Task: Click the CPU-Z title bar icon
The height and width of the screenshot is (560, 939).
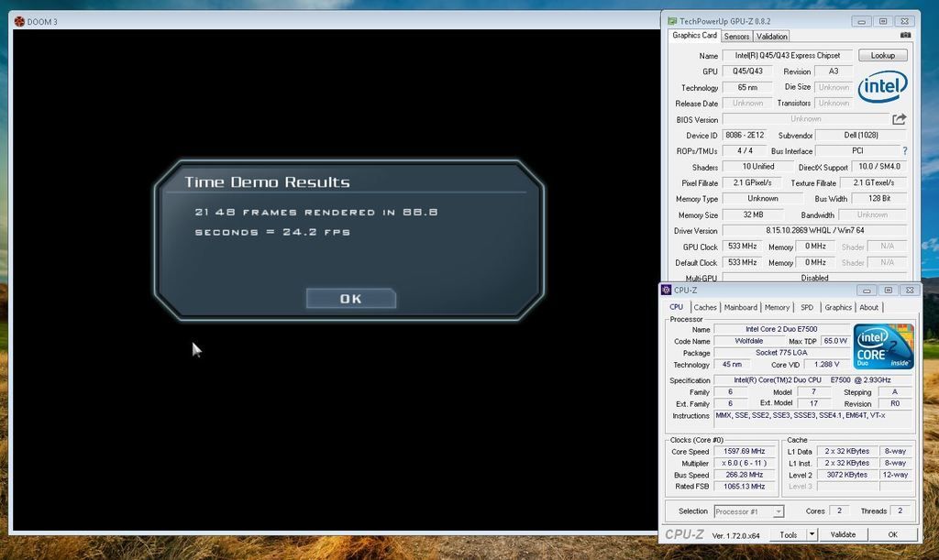Action: coord(666,291)
